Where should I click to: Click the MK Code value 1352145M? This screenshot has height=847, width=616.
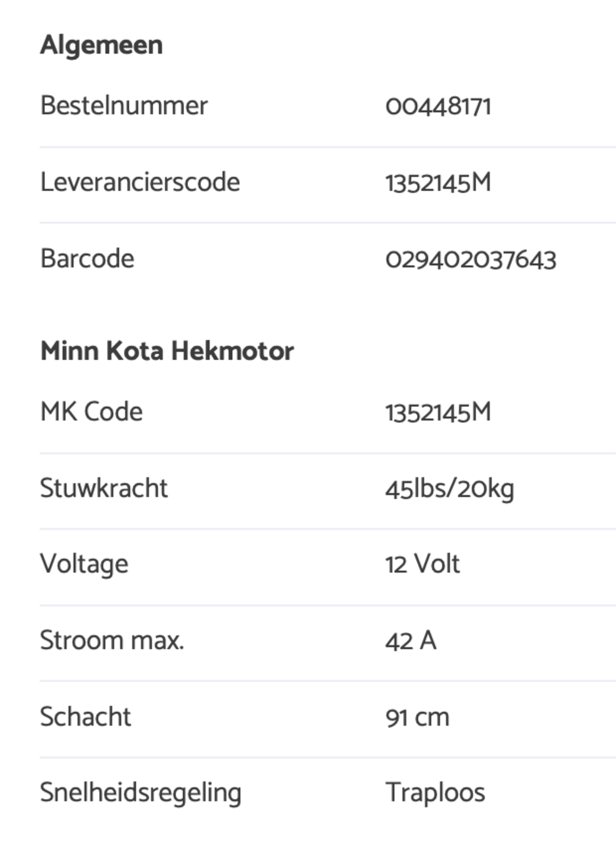(x=438, y=412)
